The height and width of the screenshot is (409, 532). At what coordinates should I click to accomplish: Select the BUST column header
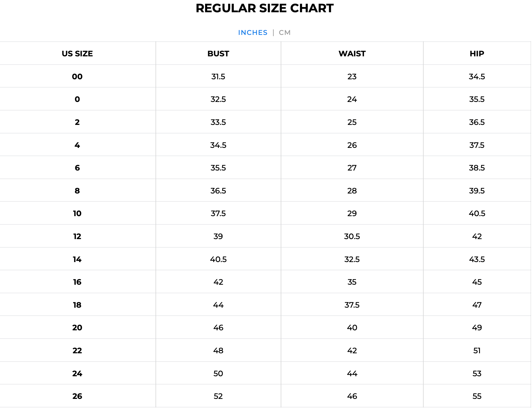click(x=218, y=53)
